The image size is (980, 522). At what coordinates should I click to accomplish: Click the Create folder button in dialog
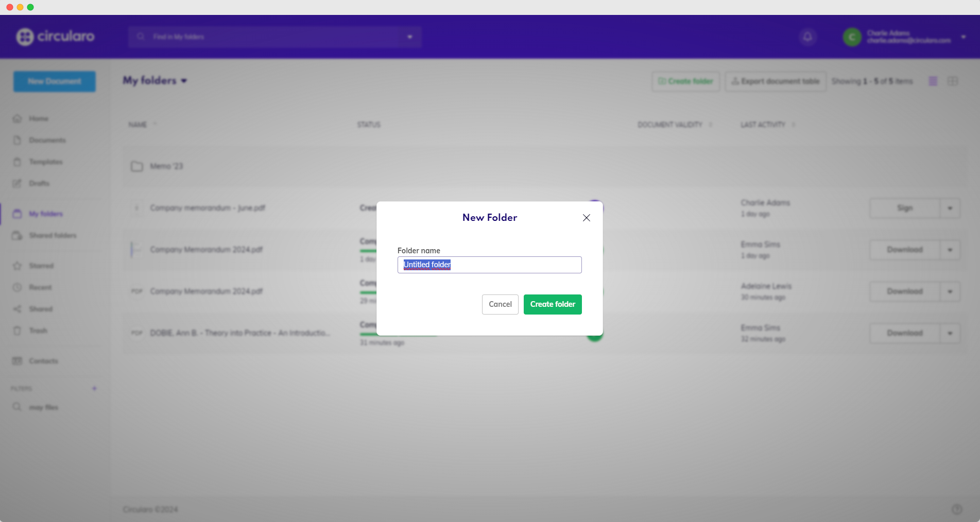[553, 304]
